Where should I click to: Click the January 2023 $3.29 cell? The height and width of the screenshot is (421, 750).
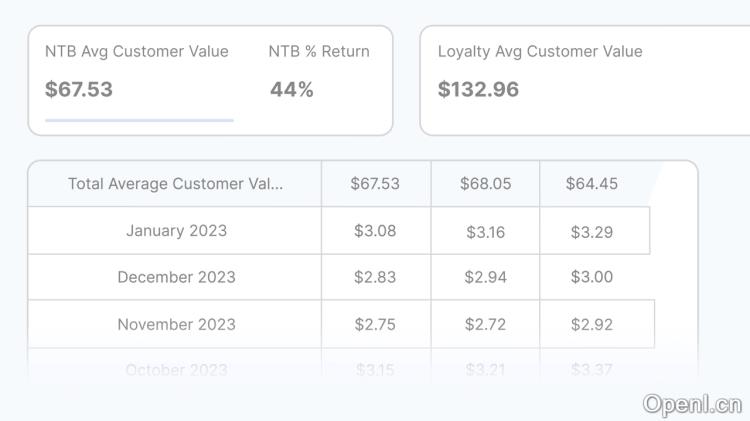click(591, 232)
